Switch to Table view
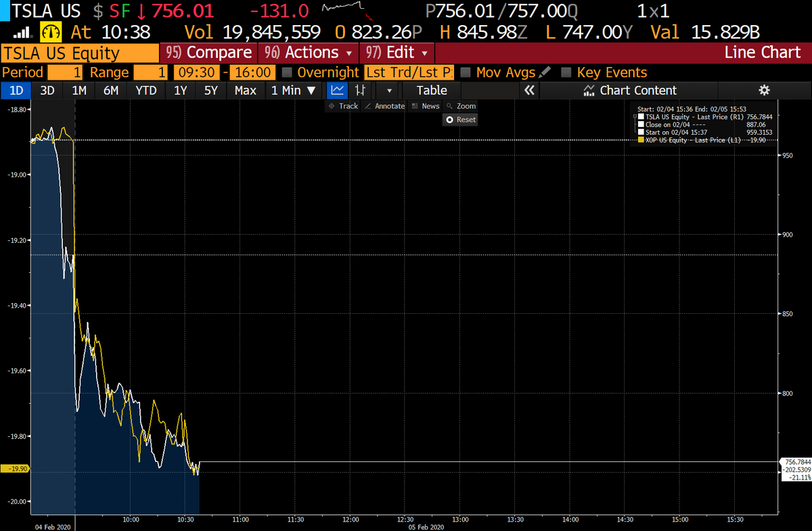 (x=432, y=90)
